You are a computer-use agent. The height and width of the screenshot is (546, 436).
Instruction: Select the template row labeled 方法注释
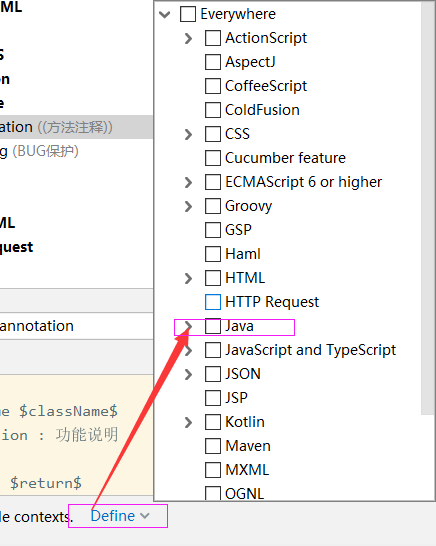76,127
